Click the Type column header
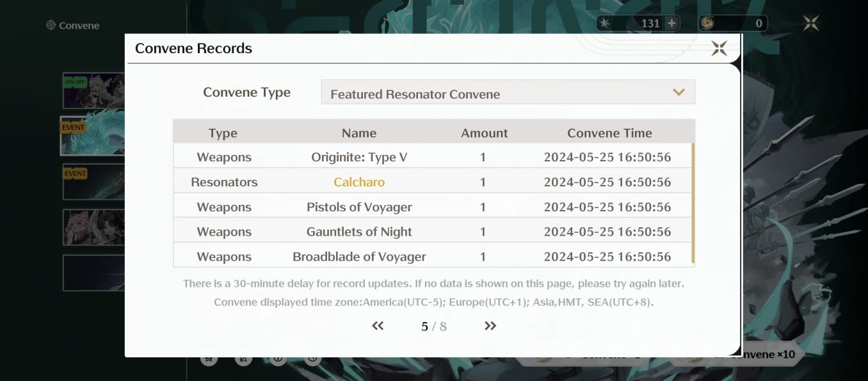Screen dimensions: 868x381 tap(223, 133)
